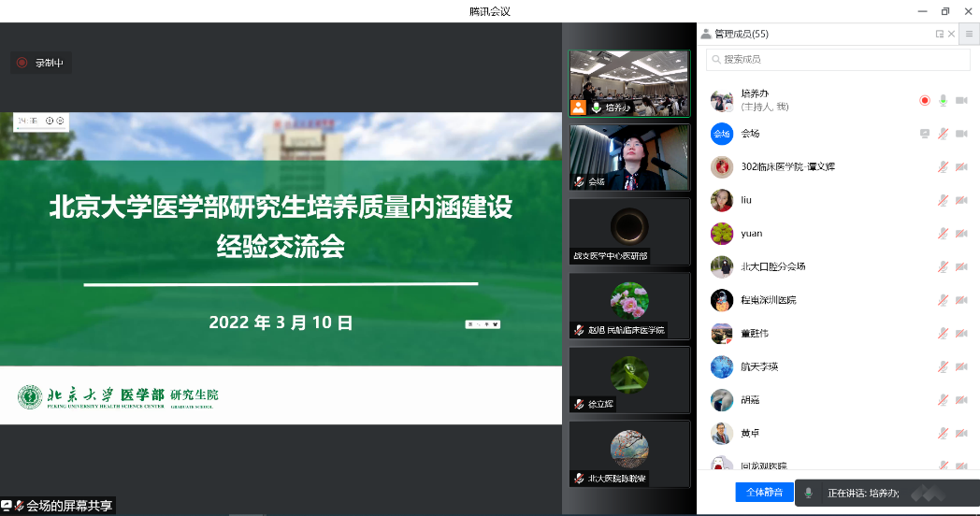This screenshot has width=980, height=516.
Task: Unmute microphone of member liu
Action: (x=944, y=200)
